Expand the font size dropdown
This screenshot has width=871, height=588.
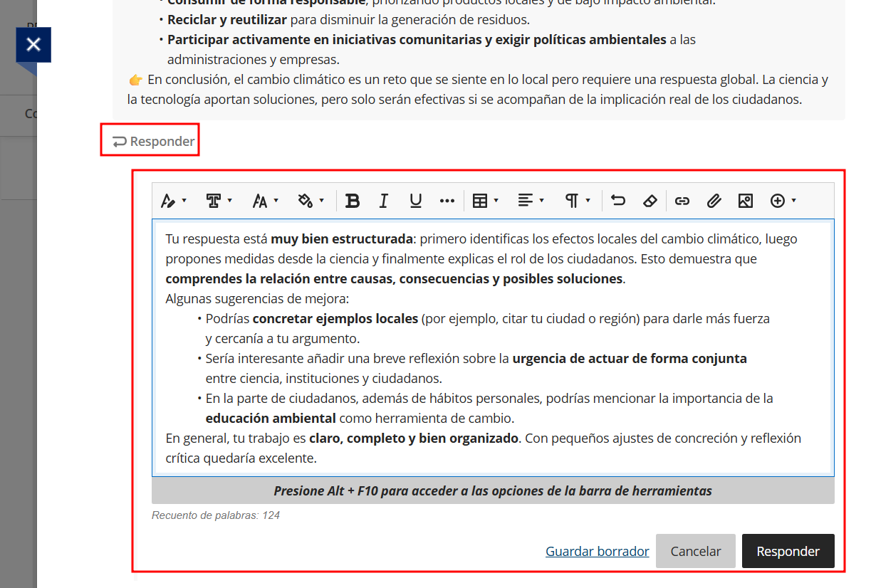[x=265, y=201]
